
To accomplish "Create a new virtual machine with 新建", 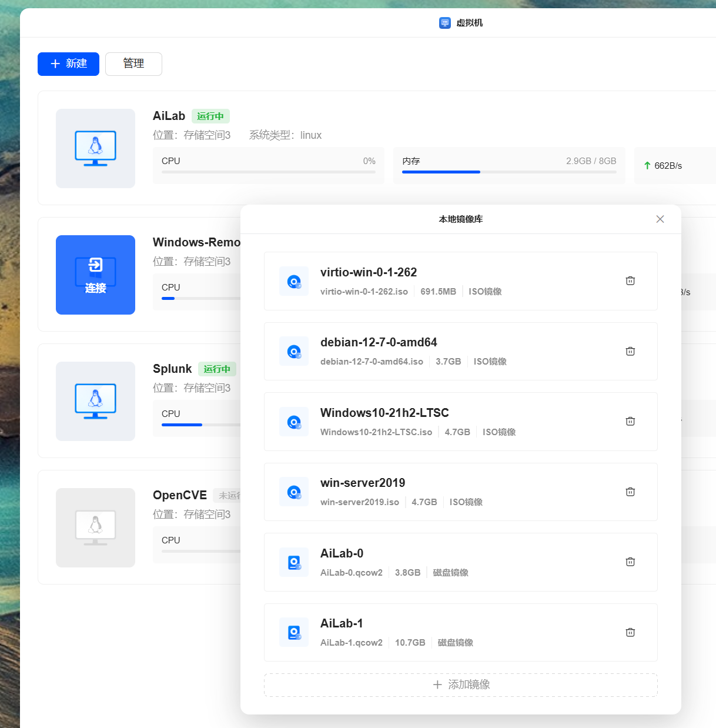I will pyautogui.click(x=68, y=64).
